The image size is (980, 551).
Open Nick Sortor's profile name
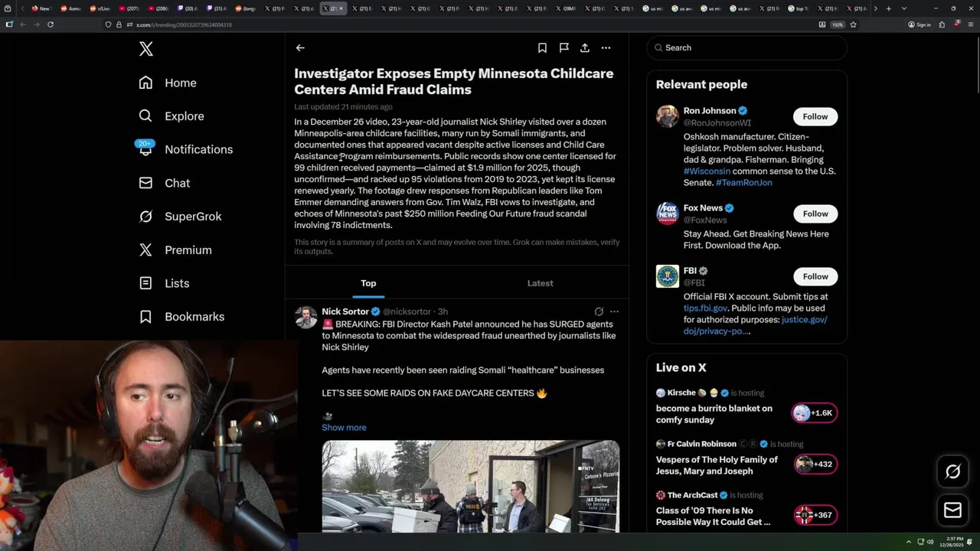coord(345,311)
